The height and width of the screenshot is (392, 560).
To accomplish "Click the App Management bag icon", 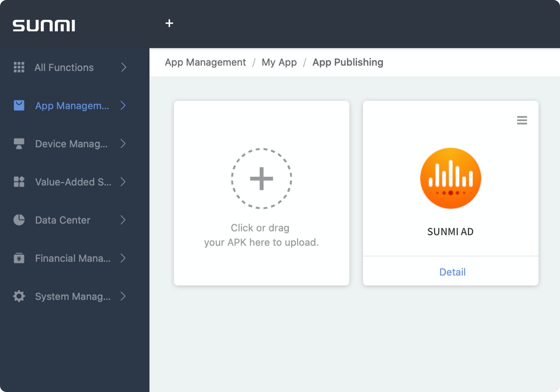I will [x=19, y=106].
